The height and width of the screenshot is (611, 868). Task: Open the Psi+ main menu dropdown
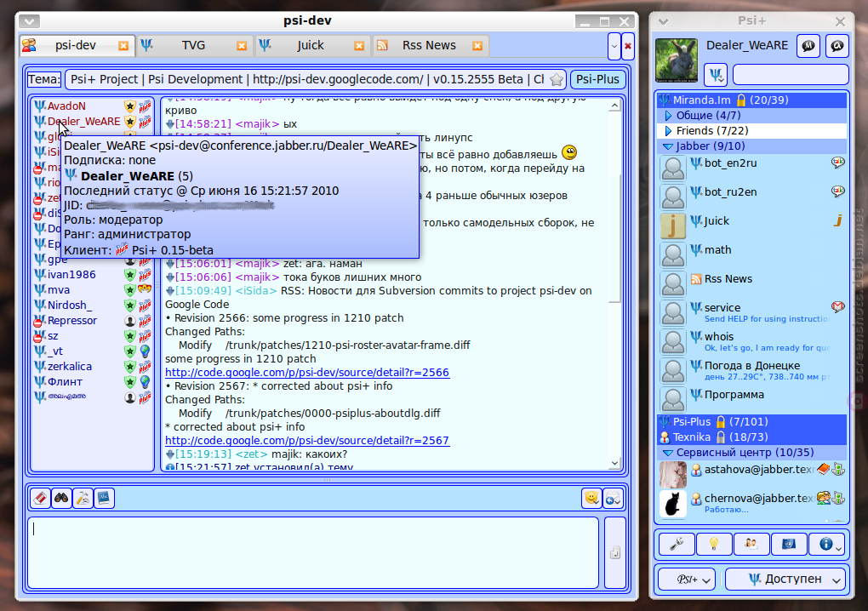687,580
